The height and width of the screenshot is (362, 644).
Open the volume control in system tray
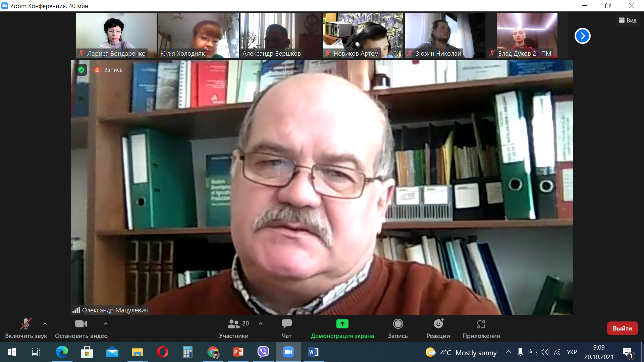pos(545,352)
